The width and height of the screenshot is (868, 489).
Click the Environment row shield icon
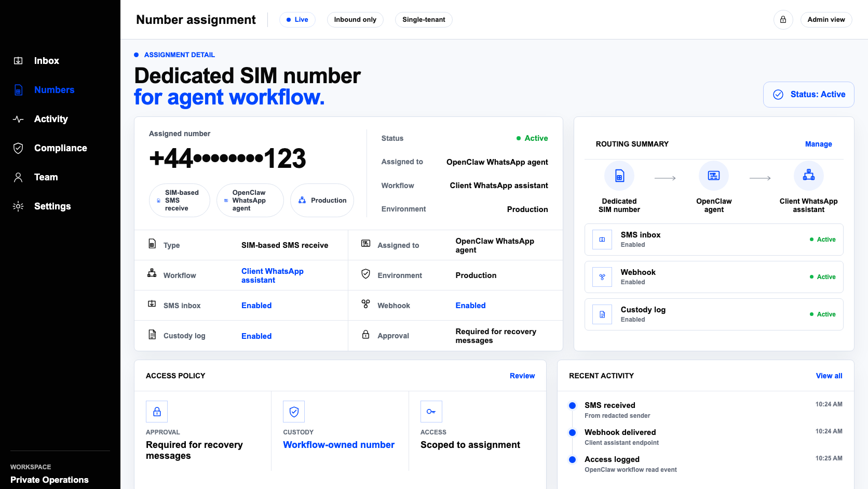[366, 274]
